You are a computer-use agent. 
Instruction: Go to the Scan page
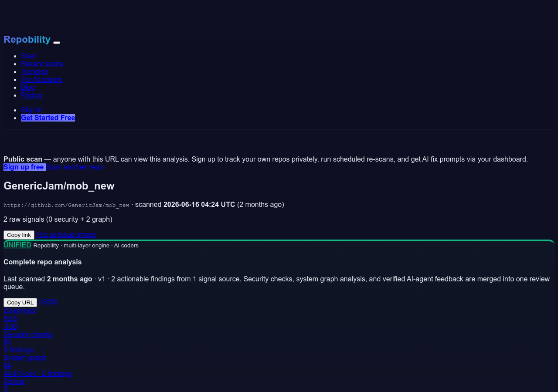coord(29,56)
